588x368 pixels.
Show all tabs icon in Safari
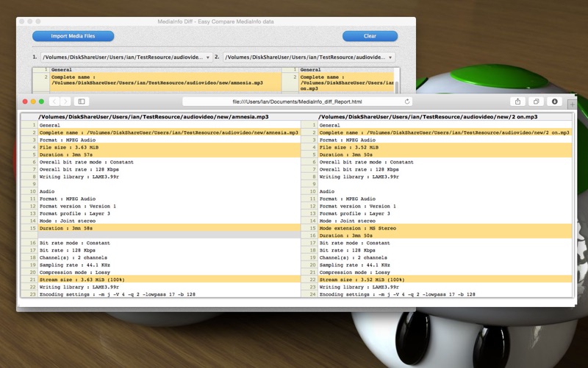[x=537, y=102]
